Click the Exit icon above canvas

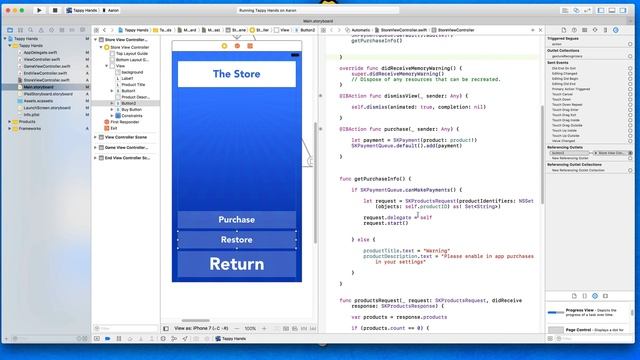pos(250,46)
